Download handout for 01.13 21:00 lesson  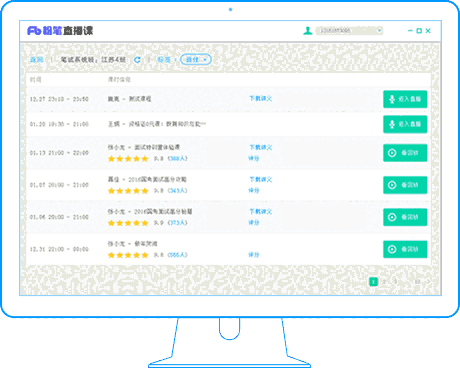click(261, 147)
